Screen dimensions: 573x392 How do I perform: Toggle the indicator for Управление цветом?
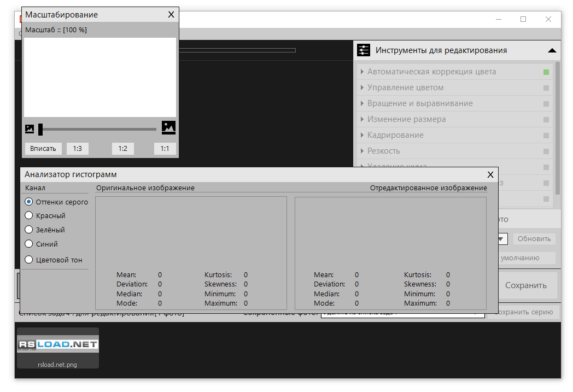(x=546, y=87)
